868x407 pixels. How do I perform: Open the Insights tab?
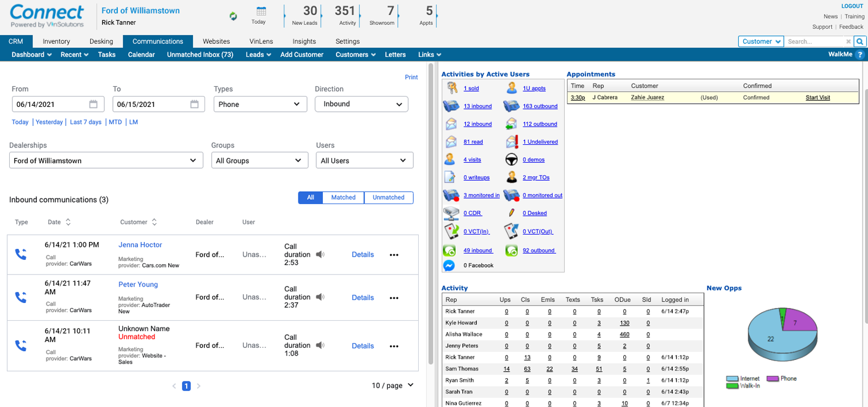pos(304,41)
